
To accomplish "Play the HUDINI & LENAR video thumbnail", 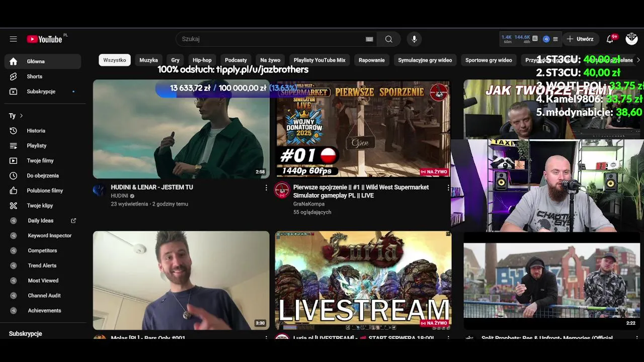I will (x=181, y=129).
